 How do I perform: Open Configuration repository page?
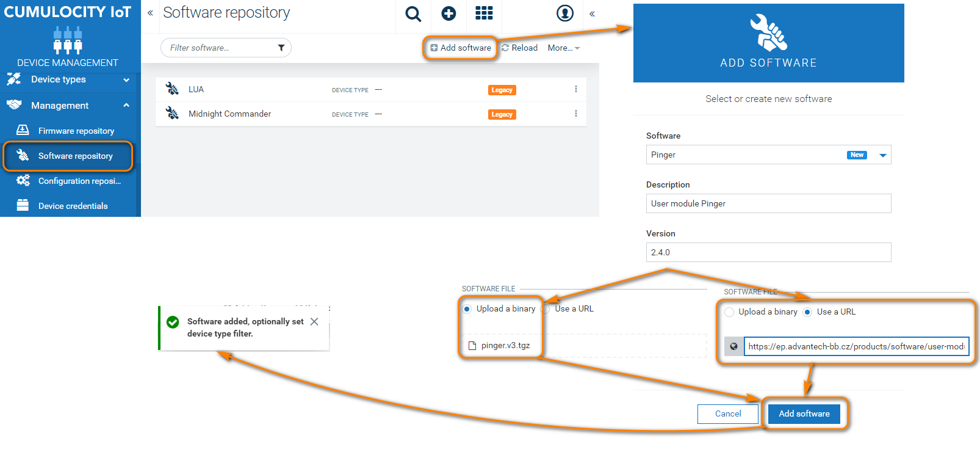point(80,181)
